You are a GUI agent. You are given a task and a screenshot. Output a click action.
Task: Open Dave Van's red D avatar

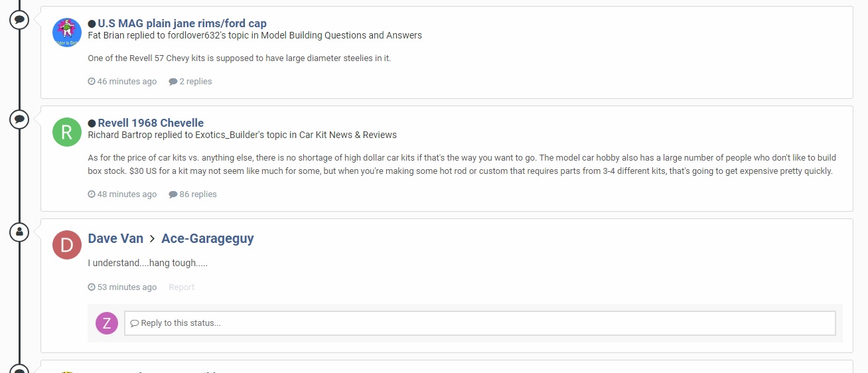pos(67,245)
